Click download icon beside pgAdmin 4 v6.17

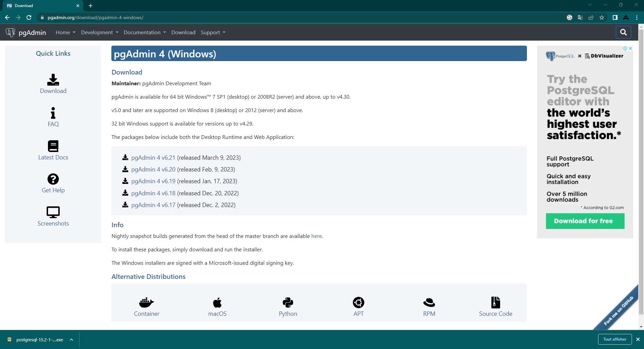pos(125,205)
